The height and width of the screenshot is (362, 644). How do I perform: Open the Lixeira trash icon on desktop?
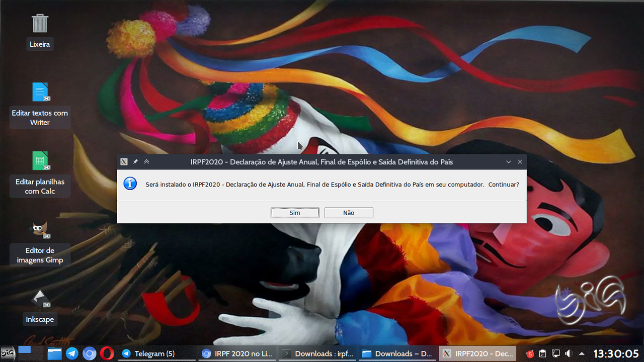click(40, 31)
